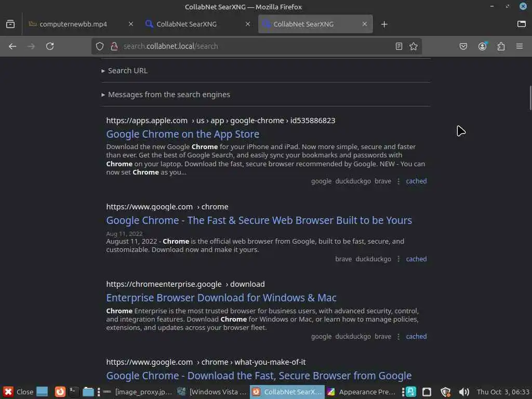
Task: Close the active CollabNet SearXNG tab
Action: [364, 24]
